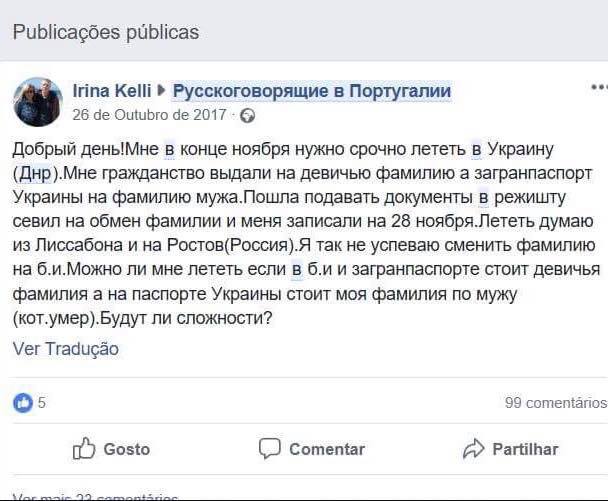This screenshot has height=501, width=608.
Task: Click the public globe privacy icon
Action: [x=247, y=115]
